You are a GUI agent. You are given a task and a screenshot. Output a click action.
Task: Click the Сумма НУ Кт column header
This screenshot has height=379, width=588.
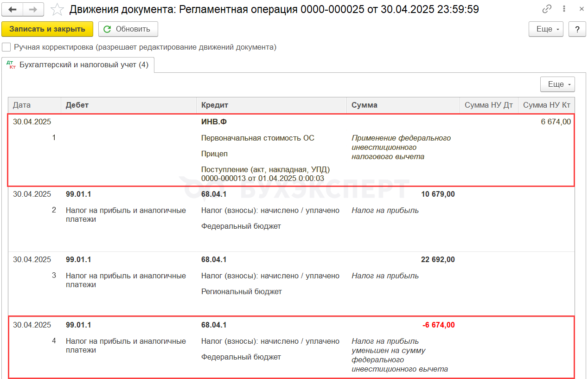coord(547,105)
